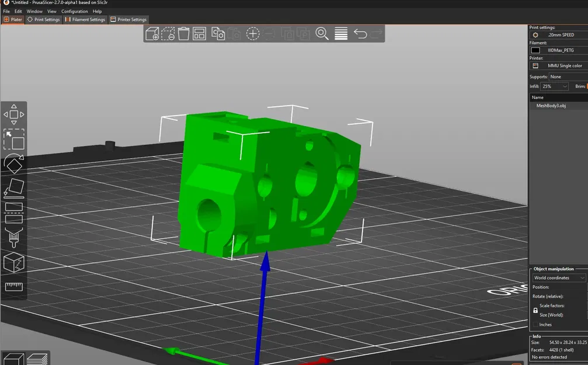Click the Object manipulation section header
Screen dimensions: 588x365
554,269
